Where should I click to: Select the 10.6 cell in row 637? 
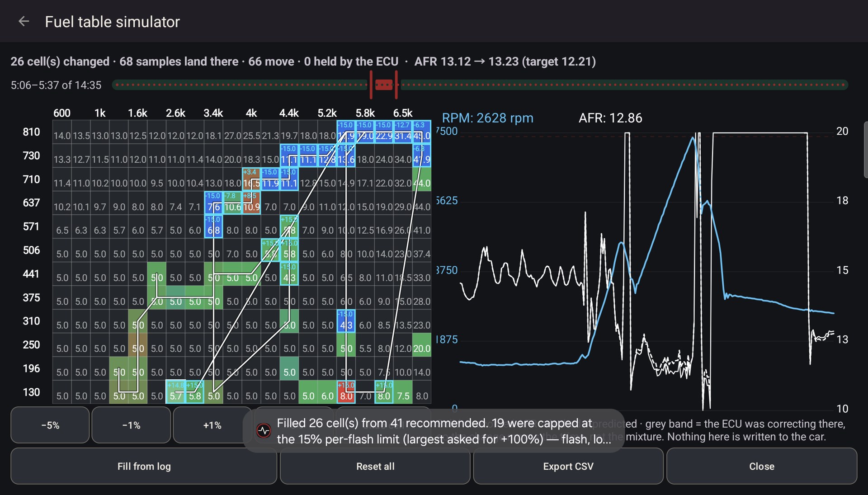(232, 203)
